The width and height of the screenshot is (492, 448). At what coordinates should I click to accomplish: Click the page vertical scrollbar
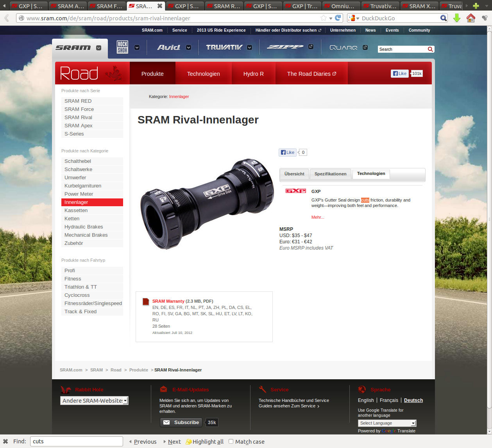(489, 219)
